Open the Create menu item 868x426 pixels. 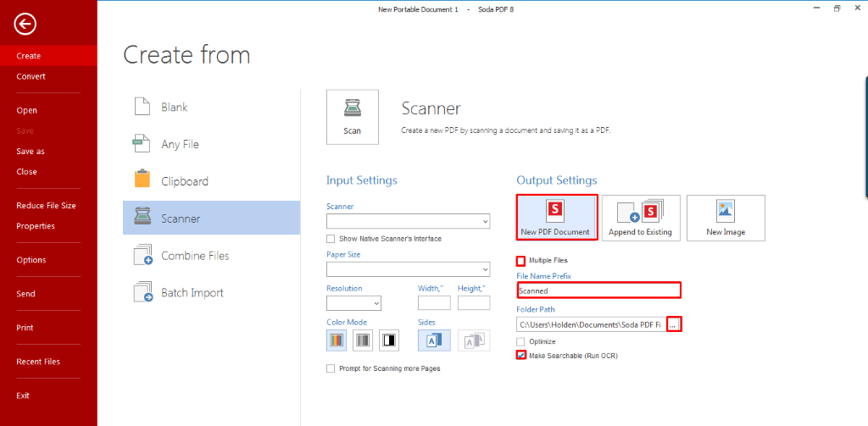48,56
